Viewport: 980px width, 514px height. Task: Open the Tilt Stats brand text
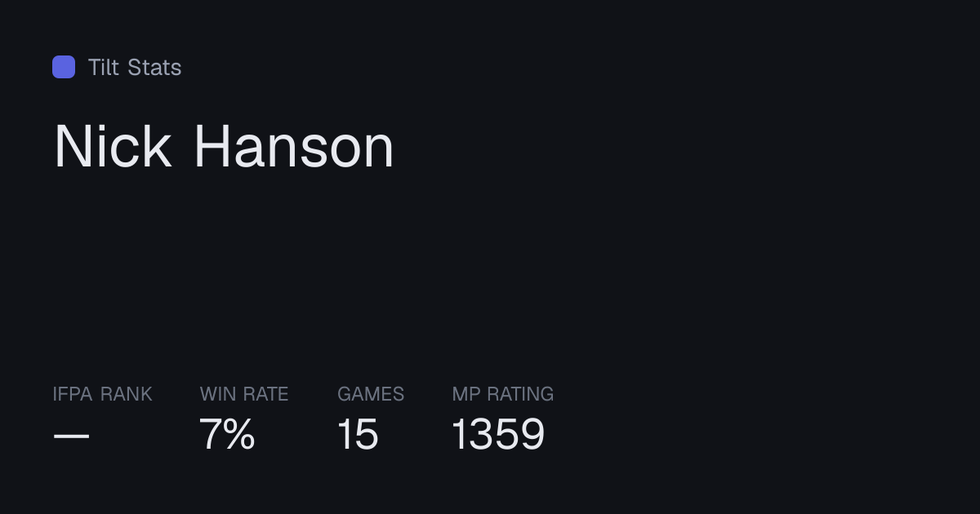click(x=135, y=67)
